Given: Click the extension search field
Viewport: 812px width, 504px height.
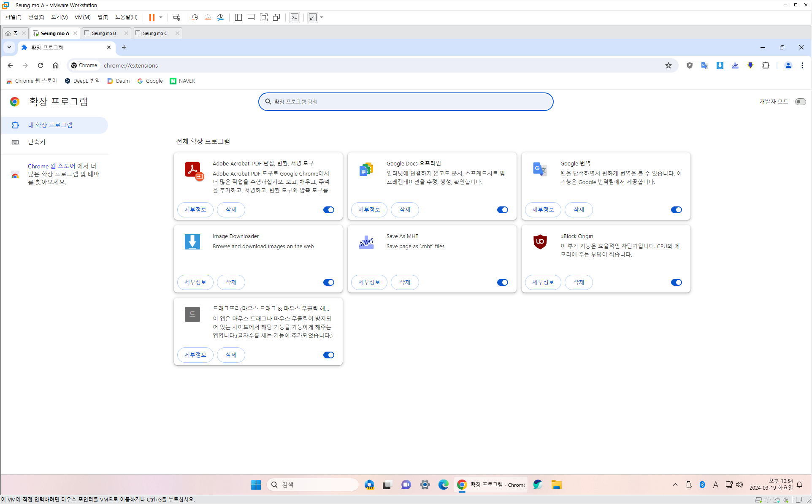Looking at the screenshot, I should 406,102.
